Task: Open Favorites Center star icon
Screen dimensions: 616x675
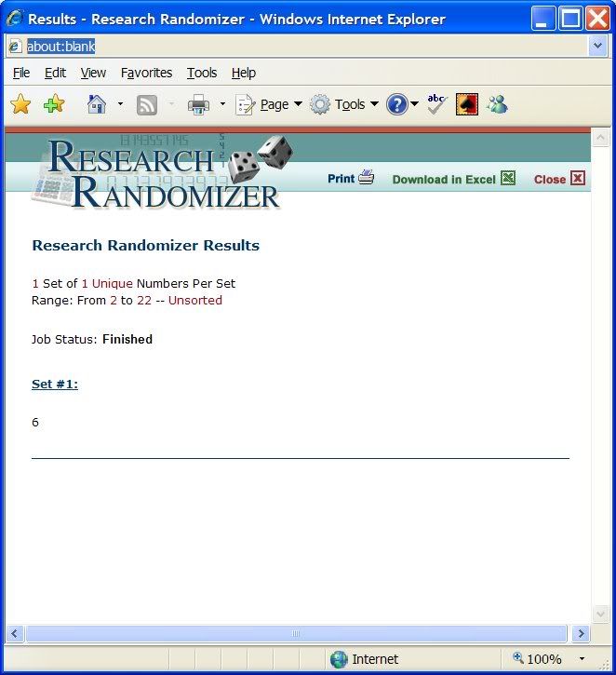Action: (20, 104)
